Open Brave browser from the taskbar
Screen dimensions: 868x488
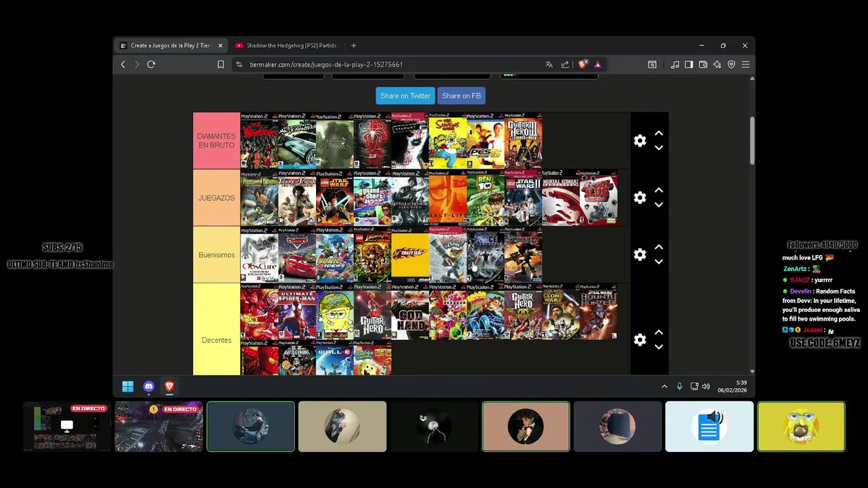169,386
